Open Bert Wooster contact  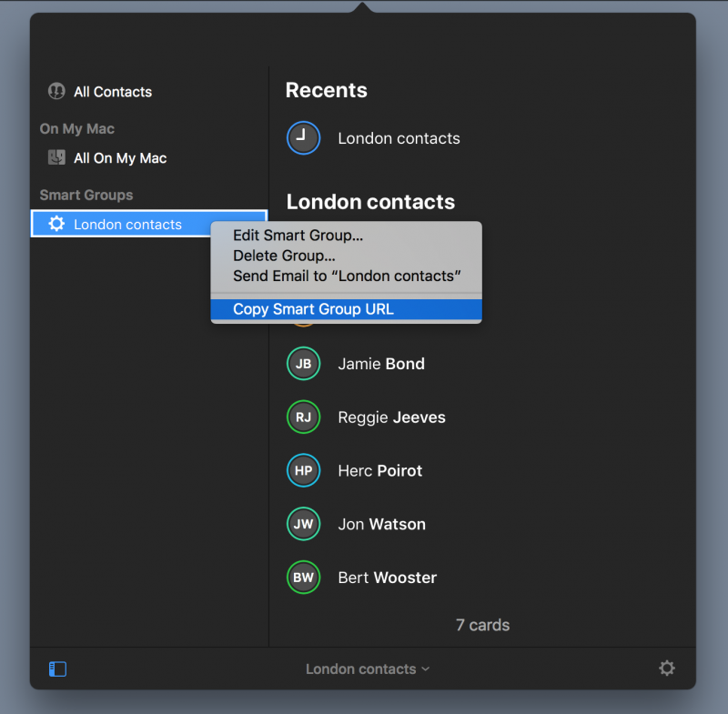[x=388, y=578]
